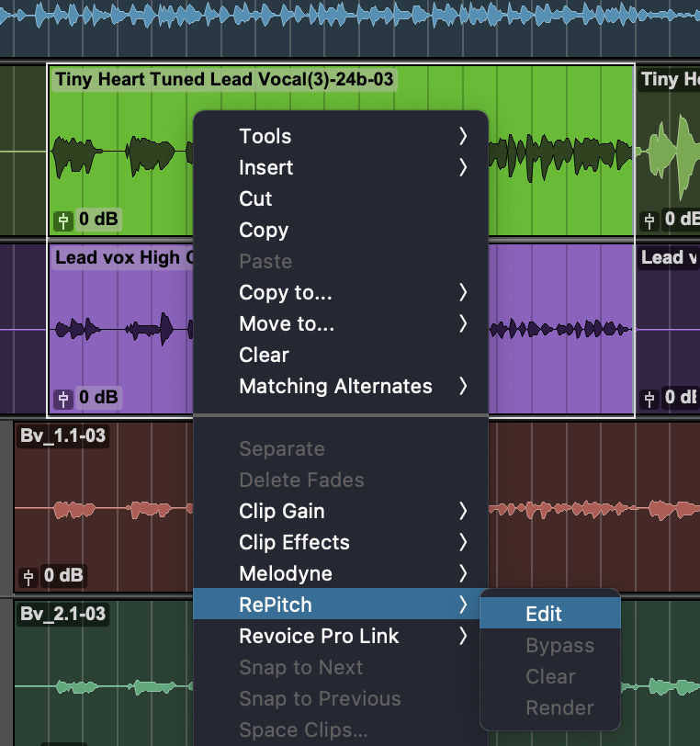
Task: Open the Clip Gain submenu
Action: (x=282, y=511)
